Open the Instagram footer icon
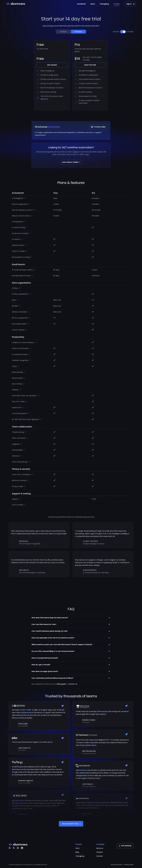This screenshot has height=868, width=142. 18,848
